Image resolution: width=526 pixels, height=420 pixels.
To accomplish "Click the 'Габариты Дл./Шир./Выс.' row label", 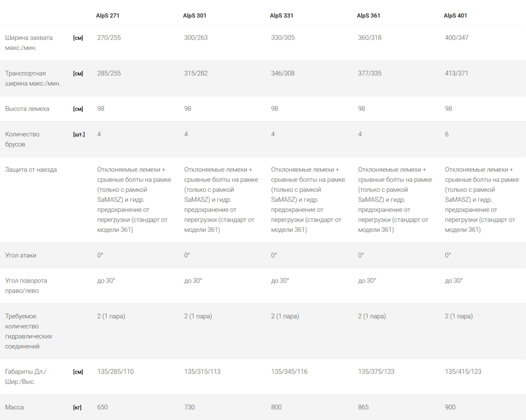I will point(26,377).
